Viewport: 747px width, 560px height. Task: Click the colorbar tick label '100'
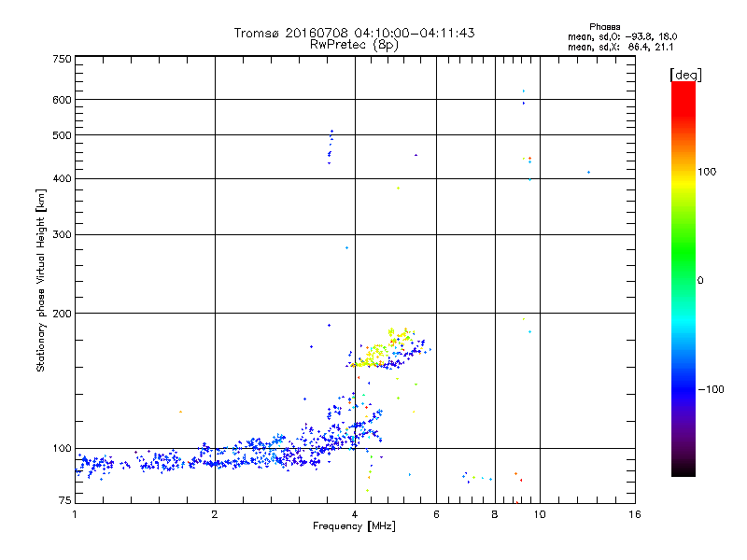coord(707,172)
